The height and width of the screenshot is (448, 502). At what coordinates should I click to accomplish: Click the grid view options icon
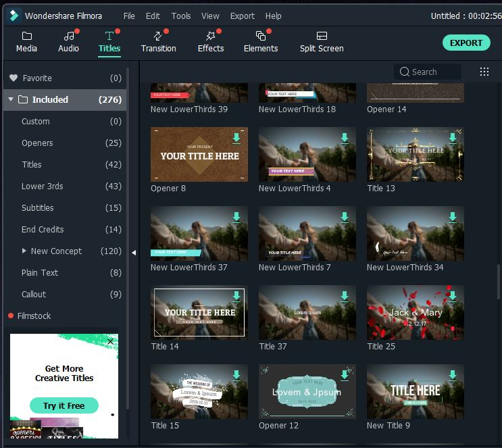[484, 72]
